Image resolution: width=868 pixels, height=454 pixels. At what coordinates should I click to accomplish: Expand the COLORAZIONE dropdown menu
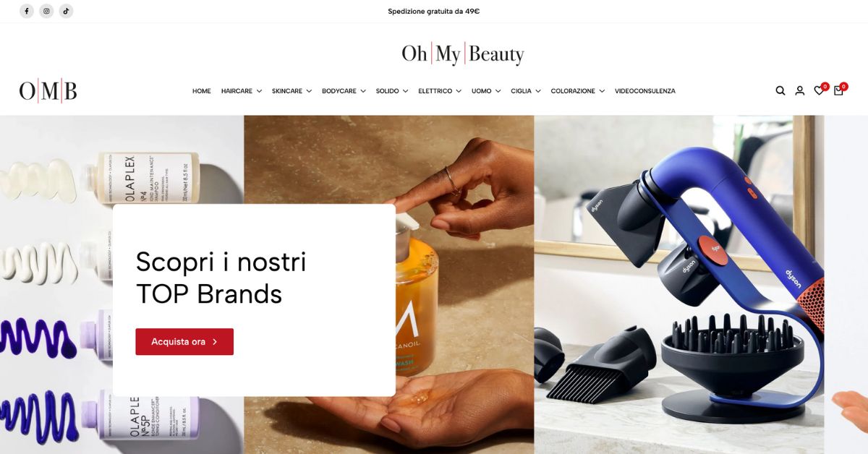(577, 91)
